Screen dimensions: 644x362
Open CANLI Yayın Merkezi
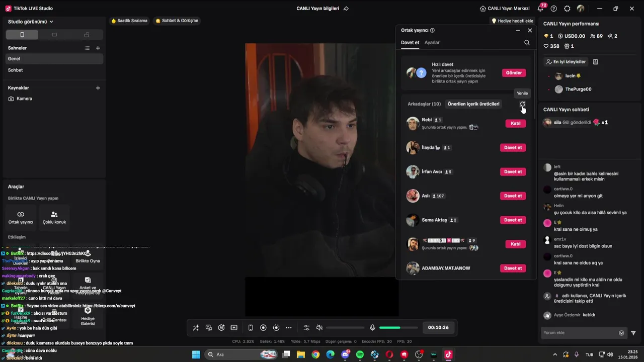pyautogui.click(x=505, y=9)
